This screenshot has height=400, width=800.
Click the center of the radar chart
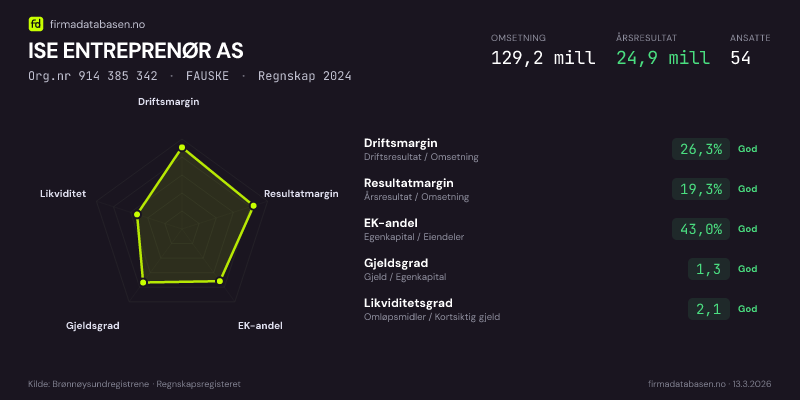[182, 227]
